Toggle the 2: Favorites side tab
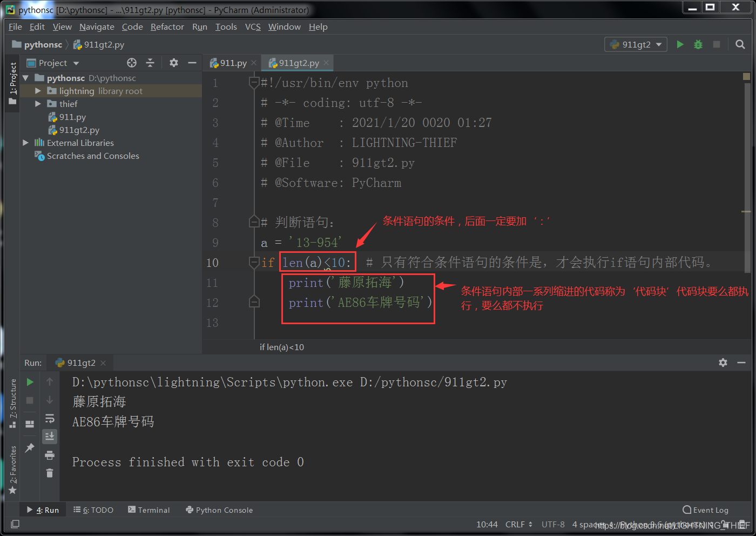Viewport: 756px width, 536px height. tap(13, 470)
